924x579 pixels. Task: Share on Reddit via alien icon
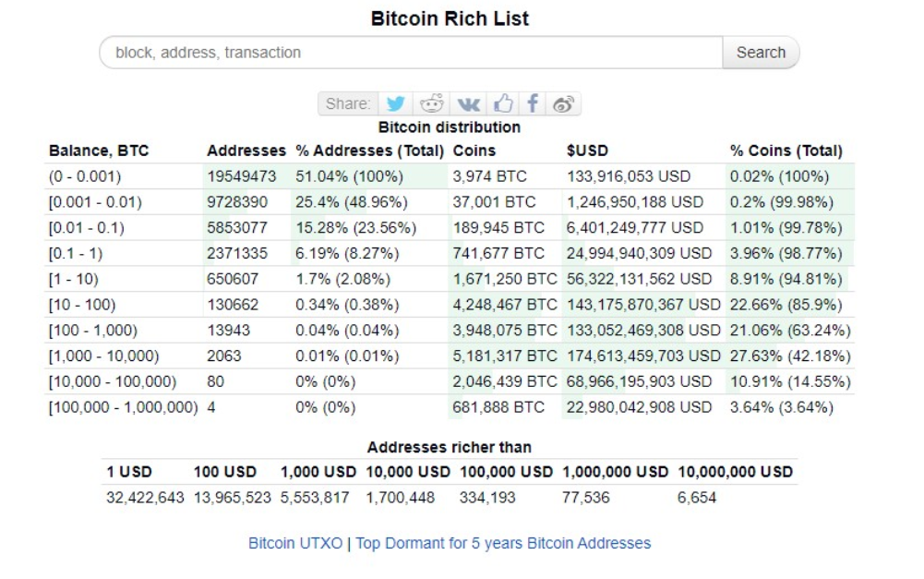tap(431, 103)
